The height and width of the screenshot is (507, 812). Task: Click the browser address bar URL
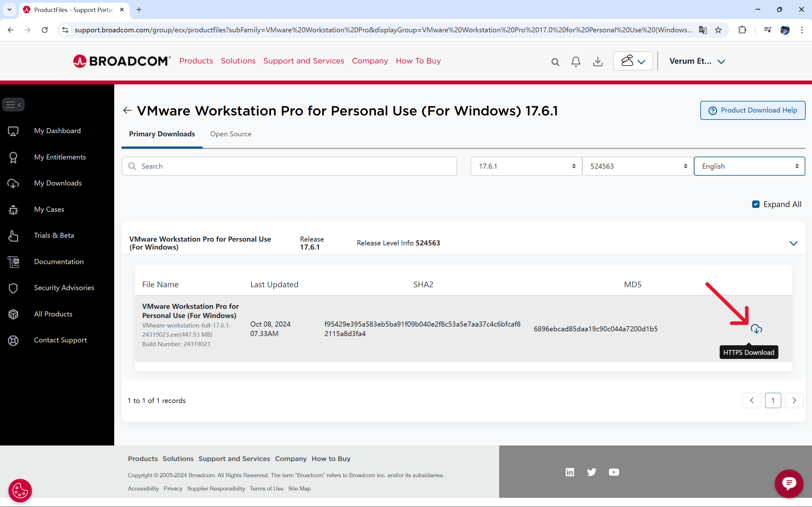coord(383,30)
